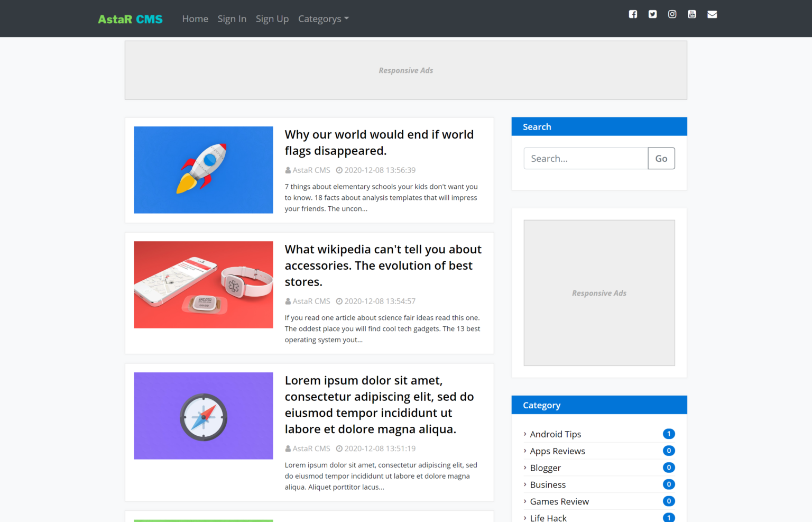Screen dimensions: 812x522
Task: Click the excerpt starting '7 things about elementary'
Action: [x=381, y=198]
